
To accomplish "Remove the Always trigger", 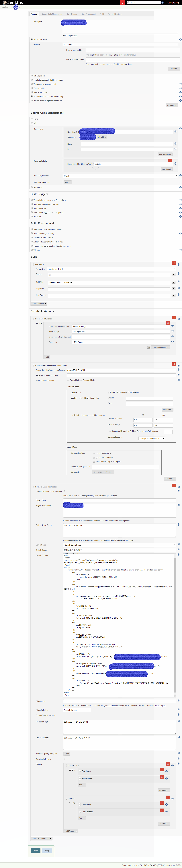I will point(168,797).
